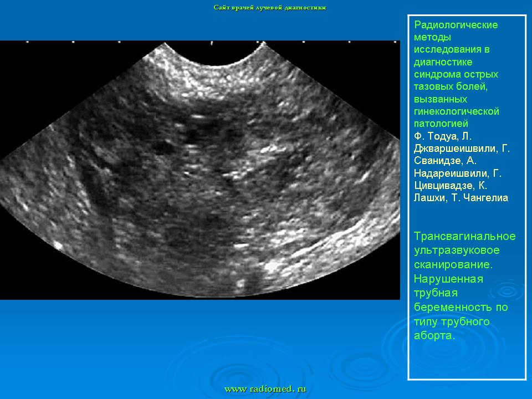The image size is (532, 399).
Task: Select the word "Радиологические" in the title
Action: click(x=456, y=25)
